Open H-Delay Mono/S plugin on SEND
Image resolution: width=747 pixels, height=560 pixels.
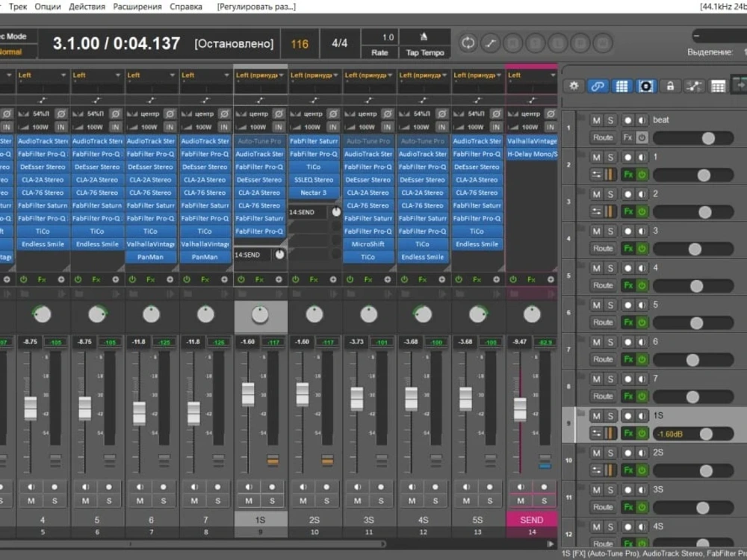coord(532,155)
